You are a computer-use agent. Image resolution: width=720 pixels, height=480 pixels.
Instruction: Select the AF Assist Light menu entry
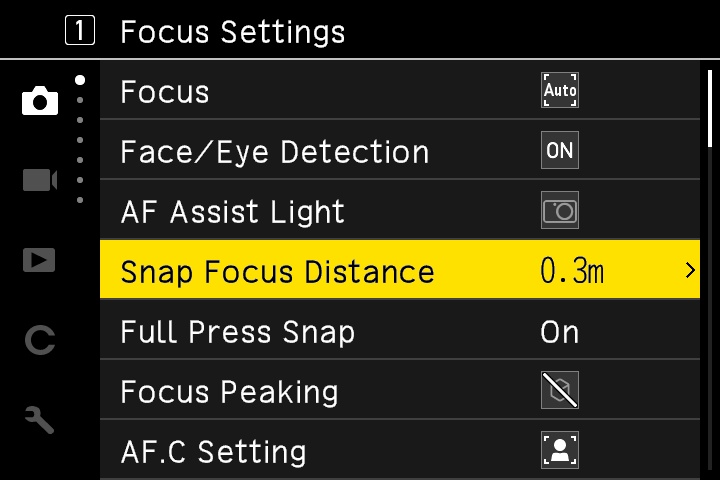(400, 210)
